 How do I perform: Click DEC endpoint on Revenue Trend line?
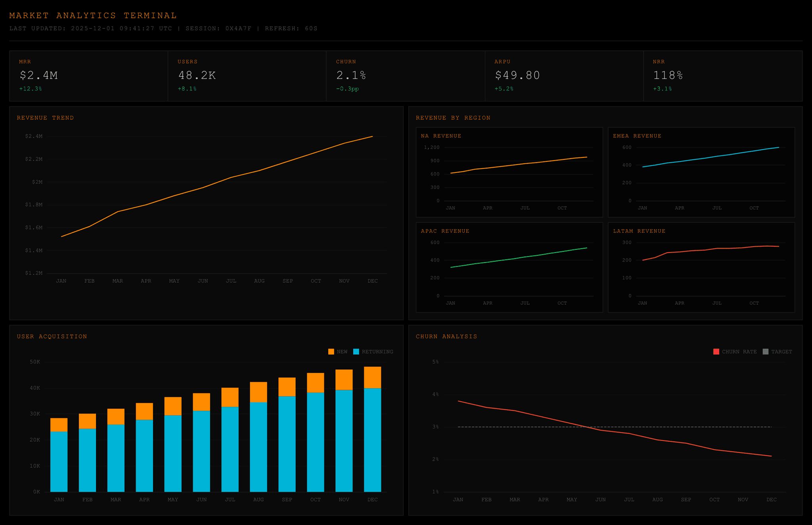372,136
